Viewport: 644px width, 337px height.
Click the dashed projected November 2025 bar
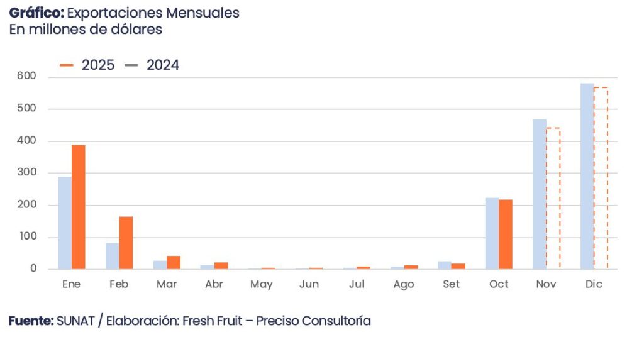pyautogui.click(x=553, y=198)
